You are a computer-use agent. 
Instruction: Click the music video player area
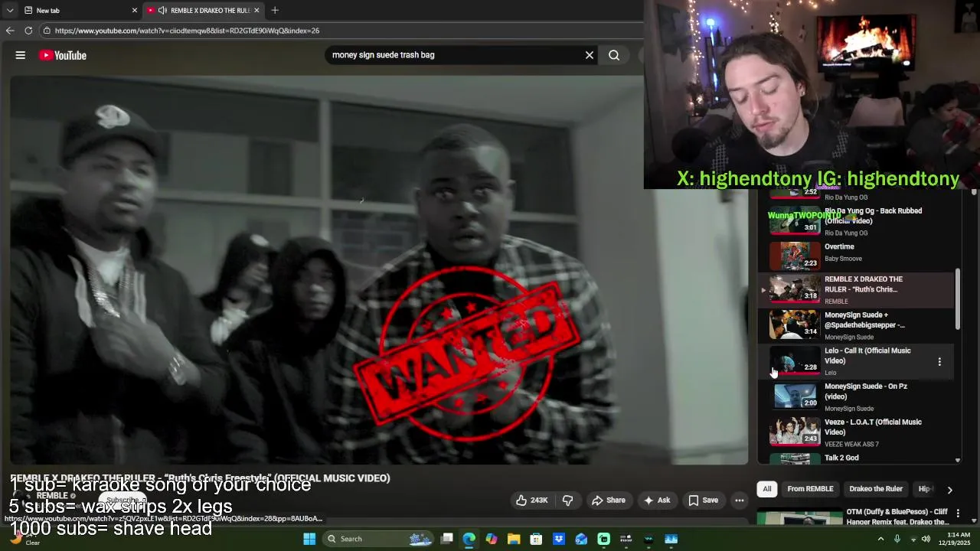point(379,269)
